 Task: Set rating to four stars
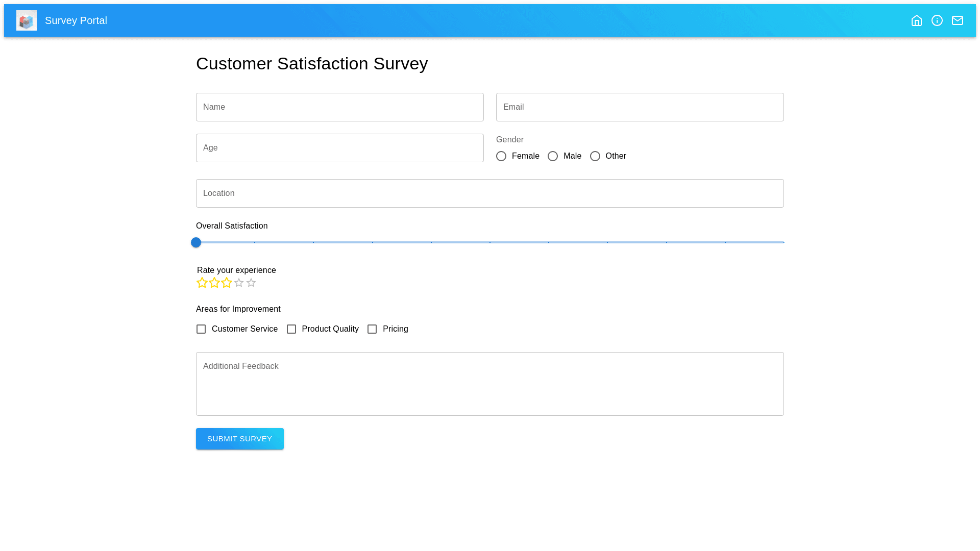pos(239,283)
